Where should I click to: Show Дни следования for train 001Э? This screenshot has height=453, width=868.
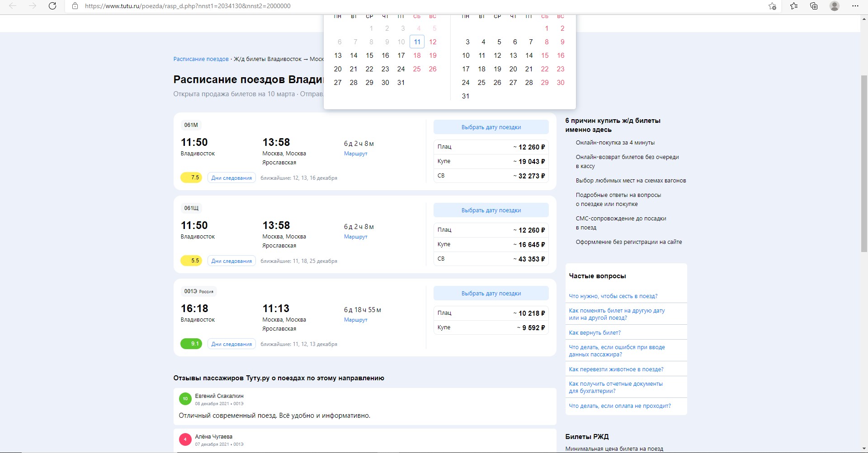tap(231, 344)
